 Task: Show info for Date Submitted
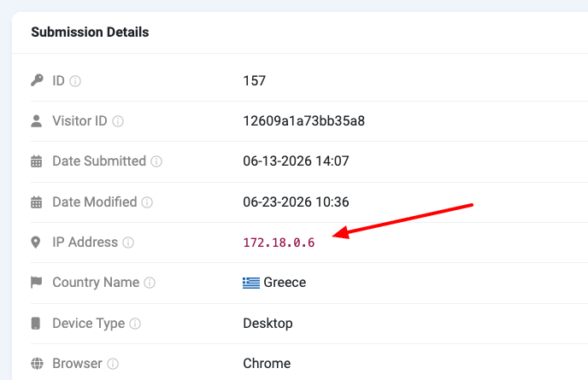click(156, 161)
